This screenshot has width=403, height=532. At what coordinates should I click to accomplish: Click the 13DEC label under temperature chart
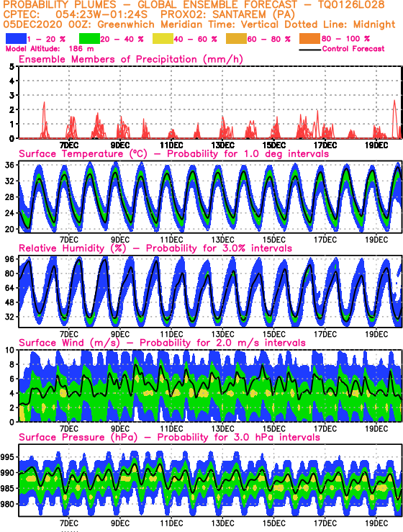click(222, 240)
